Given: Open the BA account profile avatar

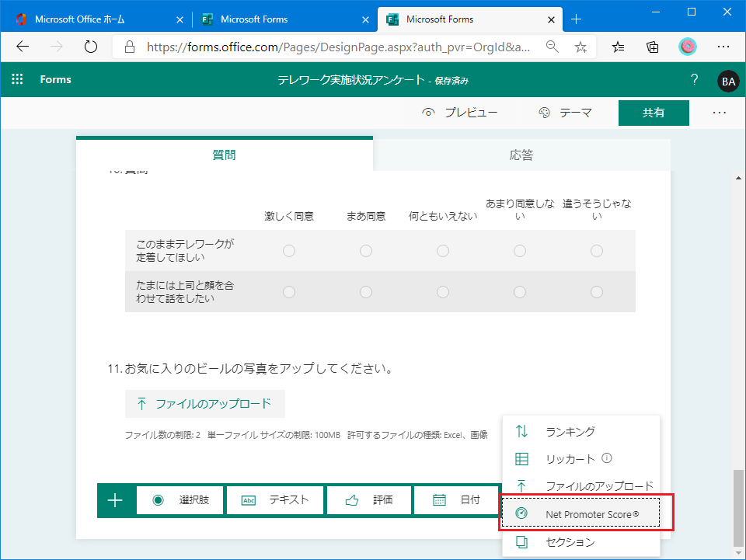Looking at the screenshot, I should (728, 81).
